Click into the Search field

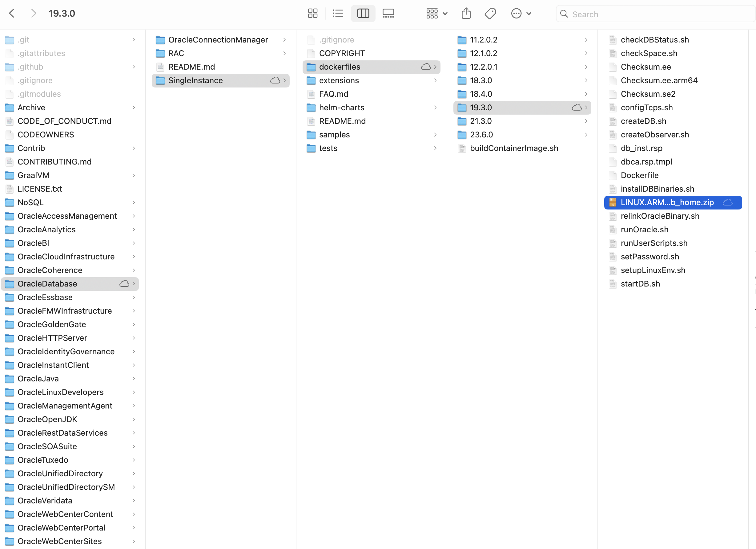(655, 14)
